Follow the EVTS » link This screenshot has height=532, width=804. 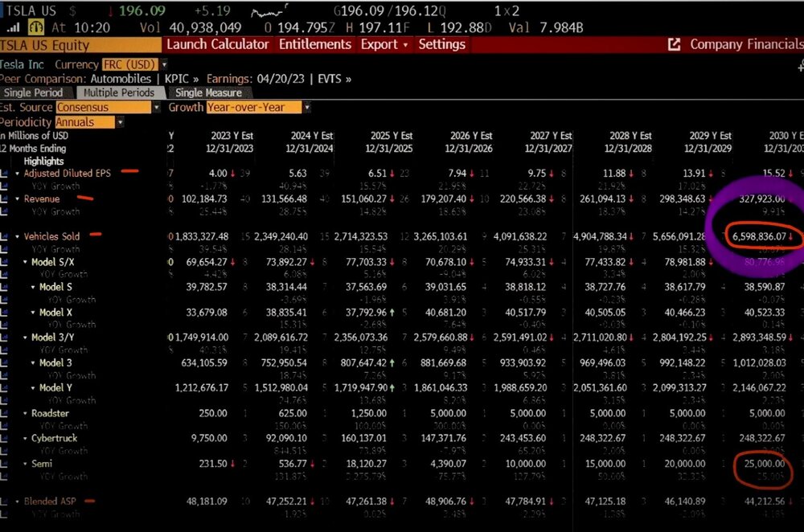click(334, 79)
